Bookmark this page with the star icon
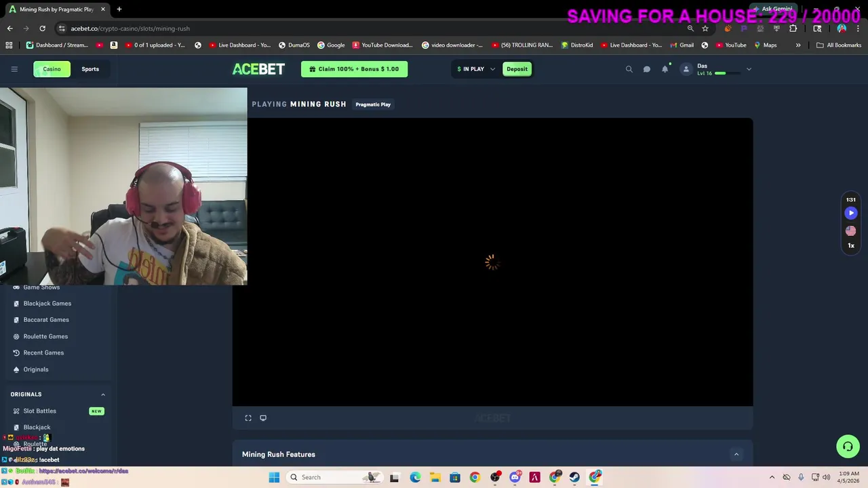This screenshot has width=868, height=488. click(705, 28)
